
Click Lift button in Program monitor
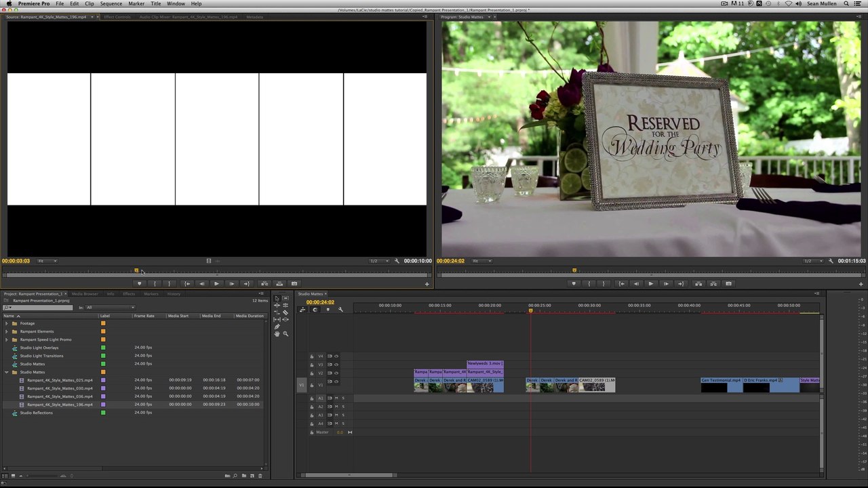pyautogui.click(x=698, y=283)
